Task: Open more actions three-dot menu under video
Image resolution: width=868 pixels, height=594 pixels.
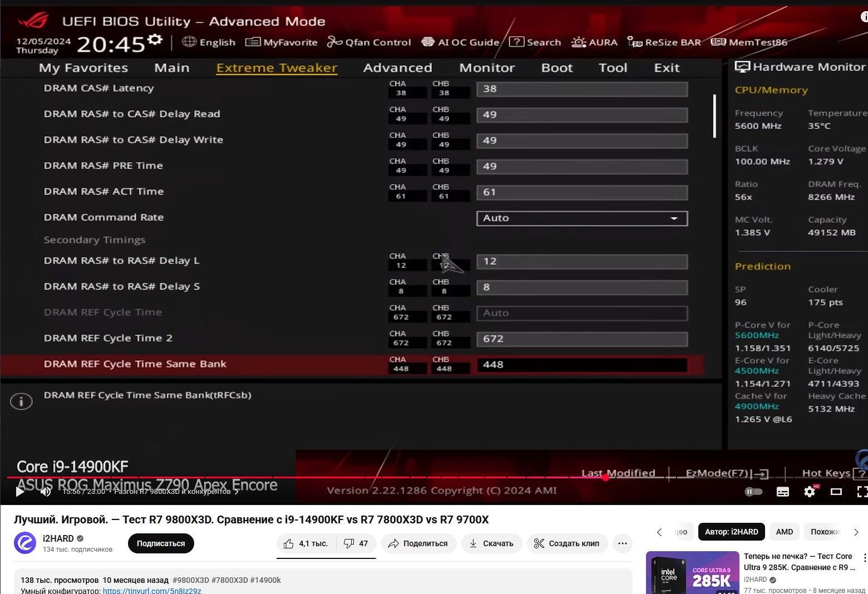Action: point(622,543)
